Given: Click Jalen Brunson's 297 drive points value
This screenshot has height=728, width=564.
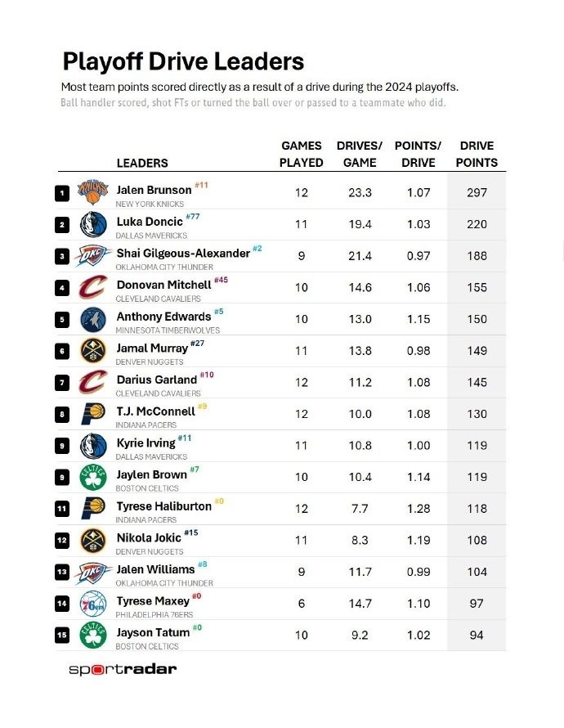Looking at the screenshot, I should pyautogui.click(x=477, y=192).
